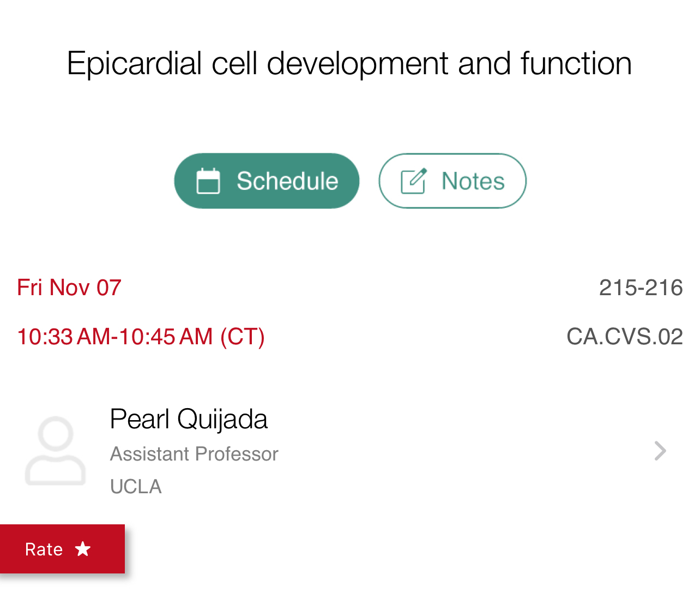Click the calendar icon on Schedule
Viewport: 700px width, 592px height.
pos(208,181)
